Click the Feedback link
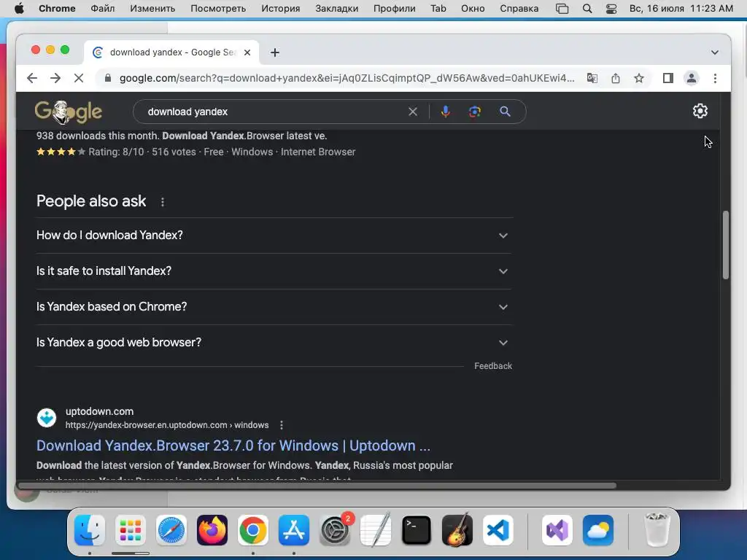Screen dimensions: 747x560 pyautogui.click(x=493, y=366)
